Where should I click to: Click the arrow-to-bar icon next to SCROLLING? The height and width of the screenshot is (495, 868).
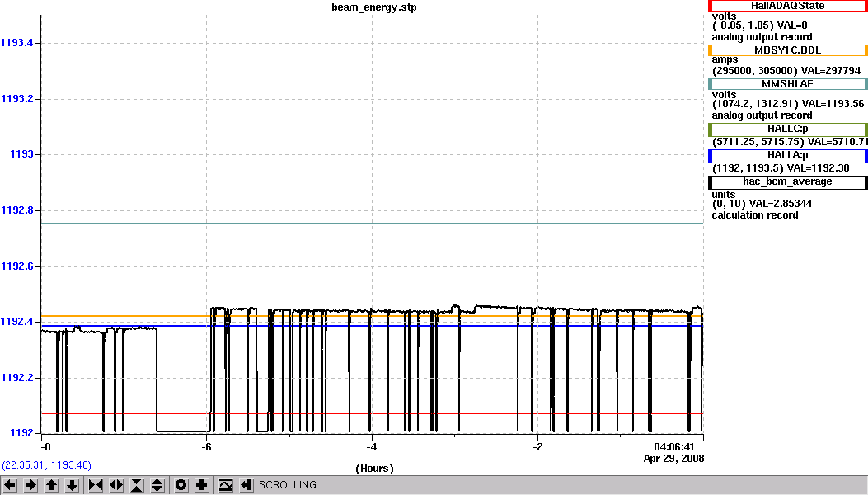[246, 485]
